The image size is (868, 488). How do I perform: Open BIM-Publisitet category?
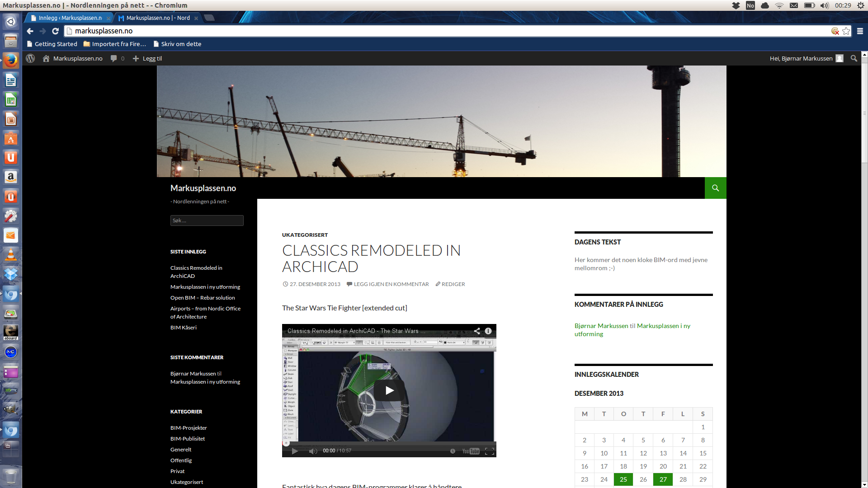coord(188,439)
